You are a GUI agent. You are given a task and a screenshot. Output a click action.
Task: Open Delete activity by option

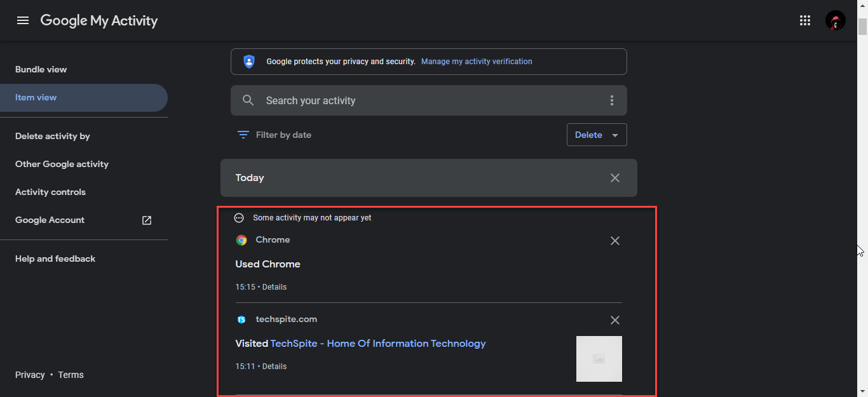[53, 136]
